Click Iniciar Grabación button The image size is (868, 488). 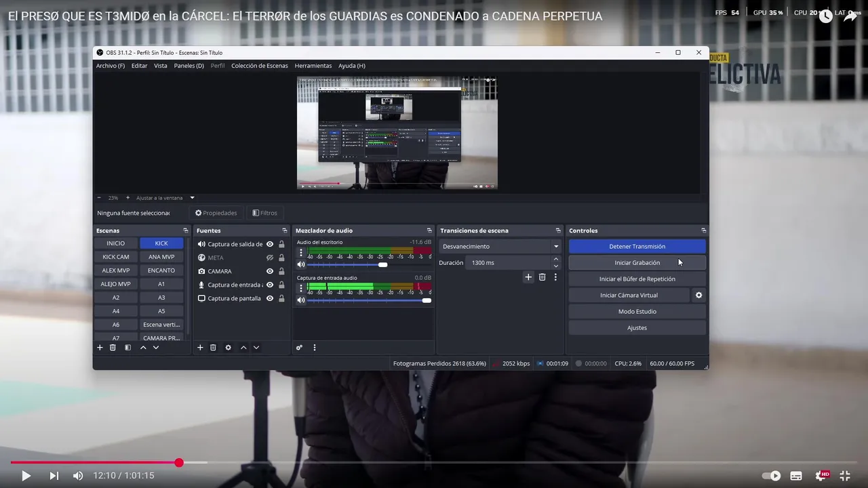637,263
